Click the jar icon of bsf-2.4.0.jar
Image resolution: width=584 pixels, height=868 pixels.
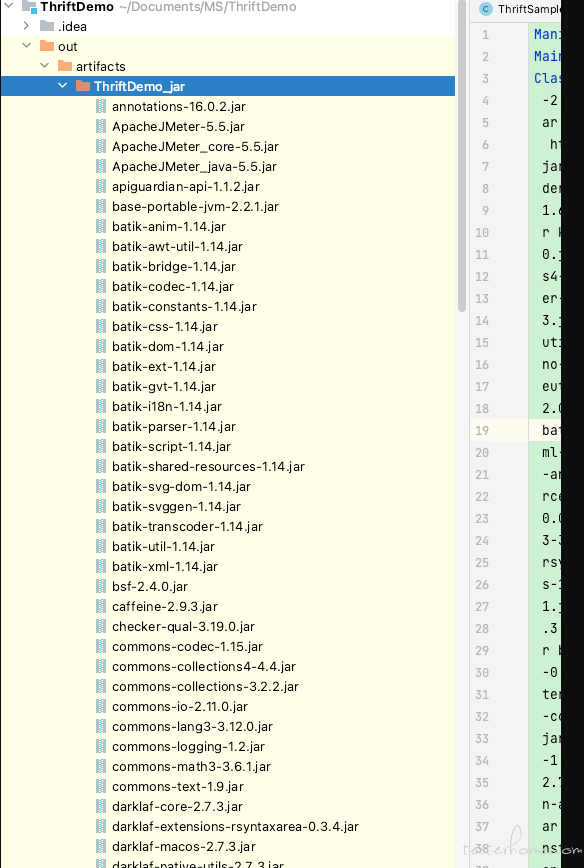pos(101,586)
